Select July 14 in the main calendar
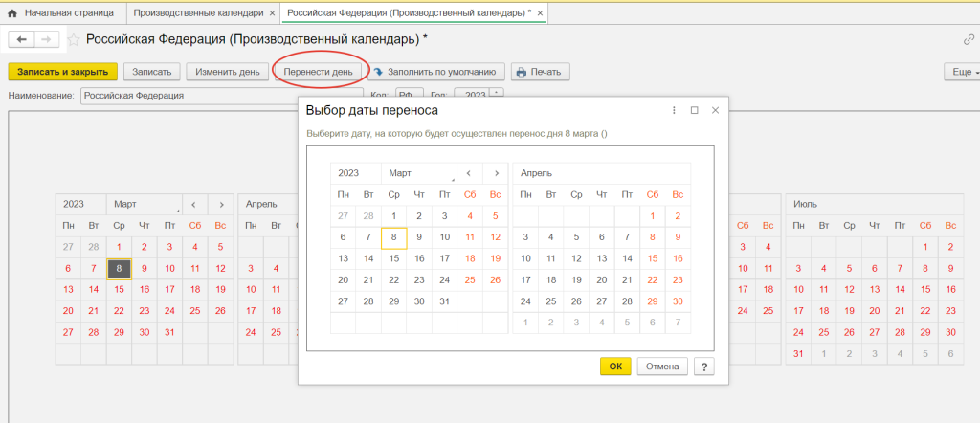This screenshot has width=980, height=423. click(x=900, y=290)
